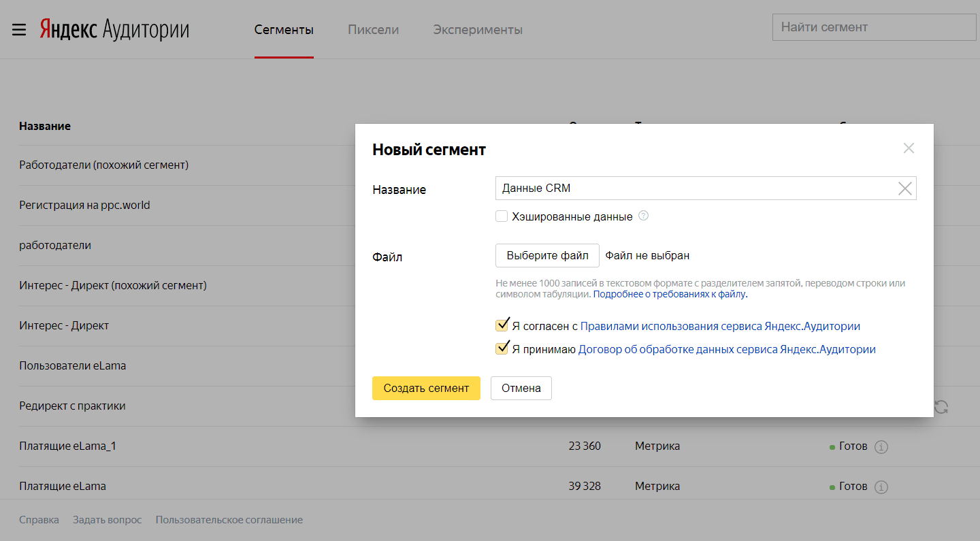Click refresh icon beside Редирект с практики row
The height and width of the screenshot is (541, 980).
point(941,407)
